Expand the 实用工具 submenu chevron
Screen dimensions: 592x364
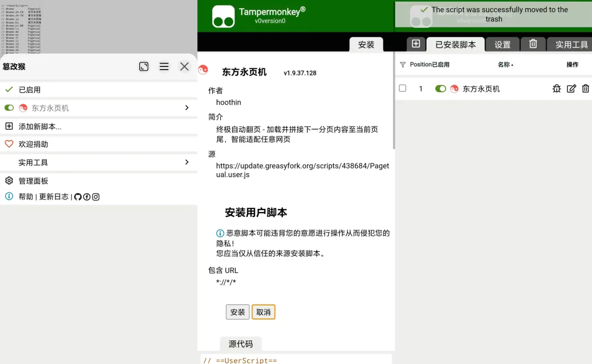tap(187, 162)
